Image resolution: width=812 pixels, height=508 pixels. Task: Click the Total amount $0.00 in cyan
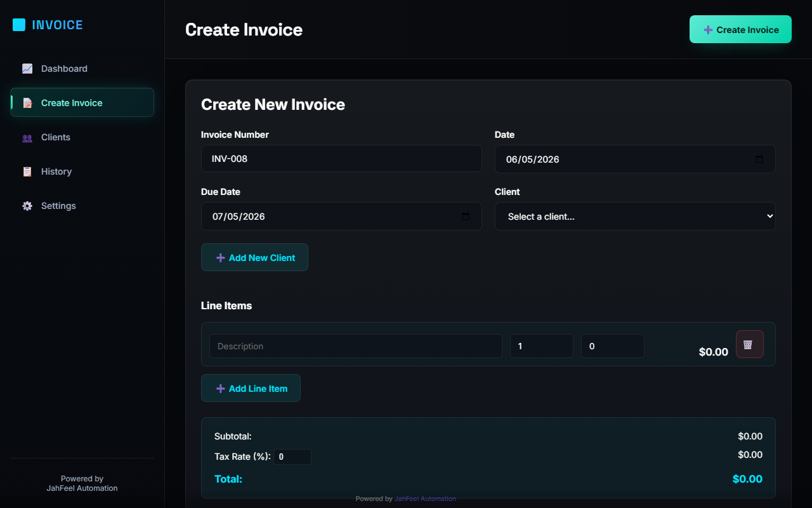coord(747,479)
